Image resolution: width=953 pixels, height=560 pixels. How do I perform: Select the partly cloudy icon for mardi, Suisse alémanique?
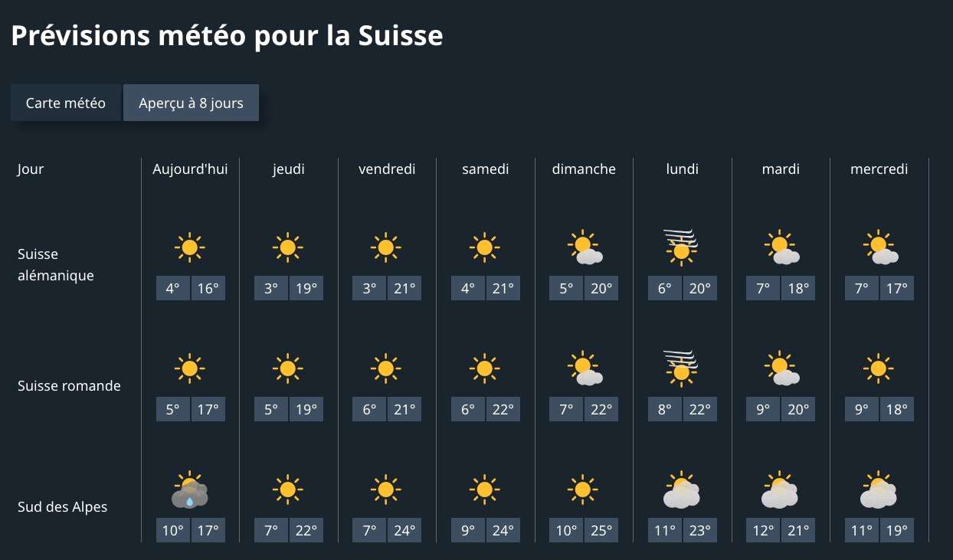[780, 247]
